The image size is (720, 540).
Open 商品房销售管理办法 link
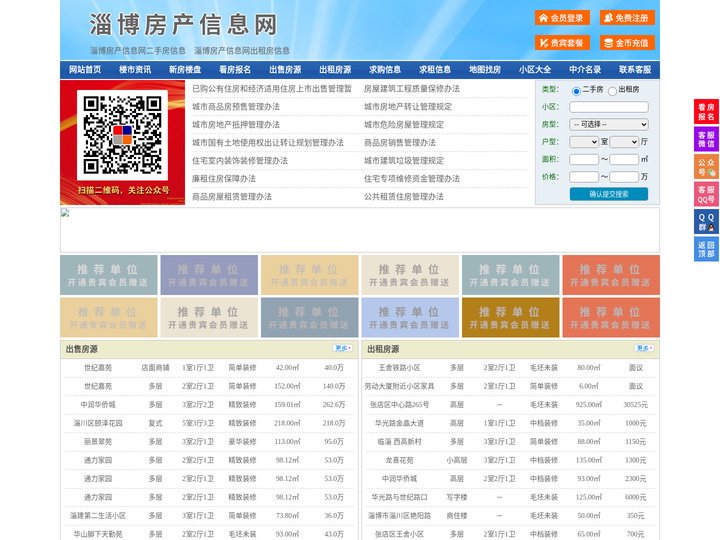coord(400,142)
